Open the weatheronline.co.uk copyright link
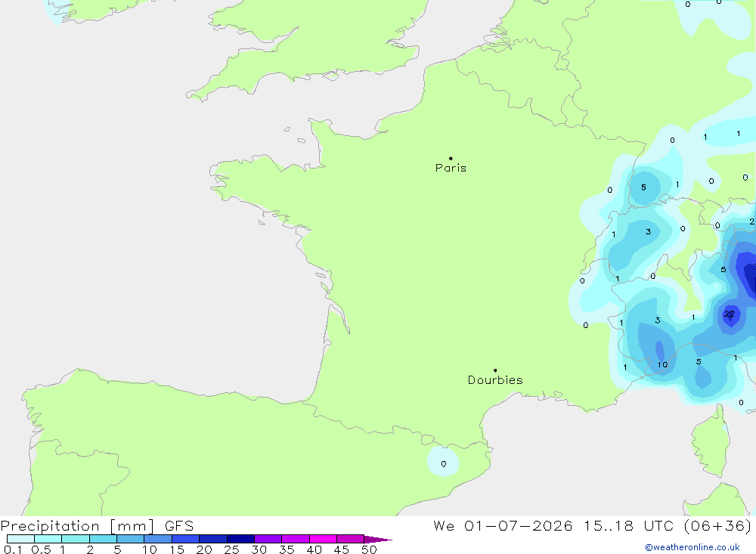 692,547
